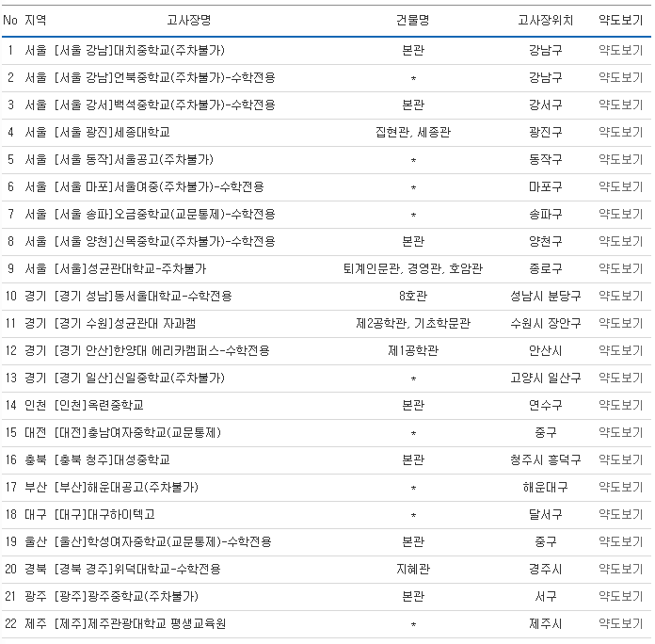Click the 건물명 column header

[413, 20]
